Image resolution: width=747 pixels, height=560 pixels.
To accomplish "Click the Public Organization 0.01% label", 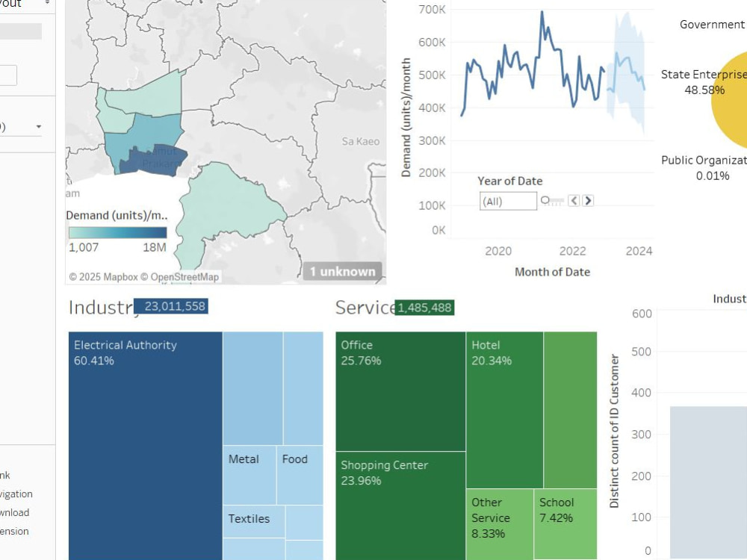I will (x=704, y=167).
